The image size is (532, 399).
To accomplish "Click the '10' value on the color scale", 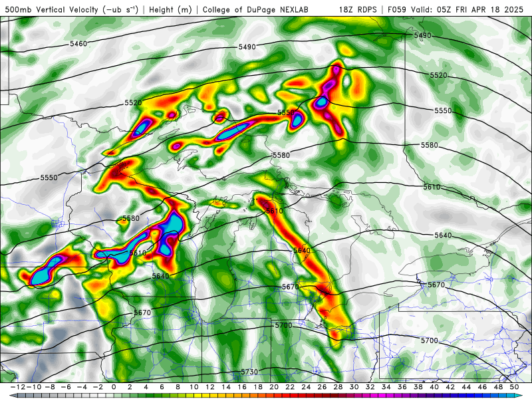I will (194, 387).
